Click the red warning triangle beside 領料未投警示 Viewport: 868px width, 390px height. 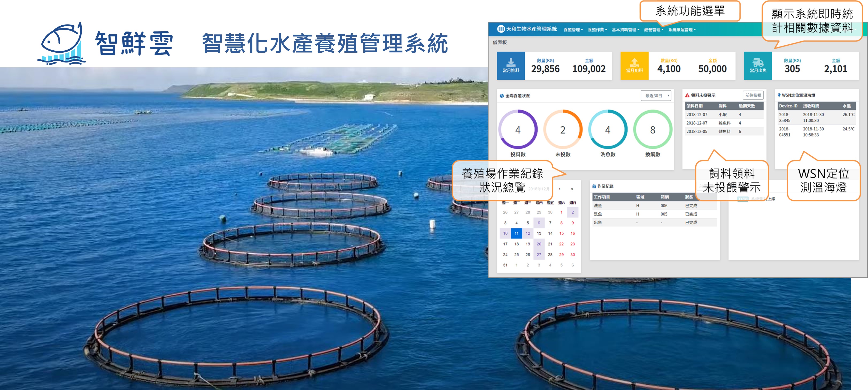point(687,95)
